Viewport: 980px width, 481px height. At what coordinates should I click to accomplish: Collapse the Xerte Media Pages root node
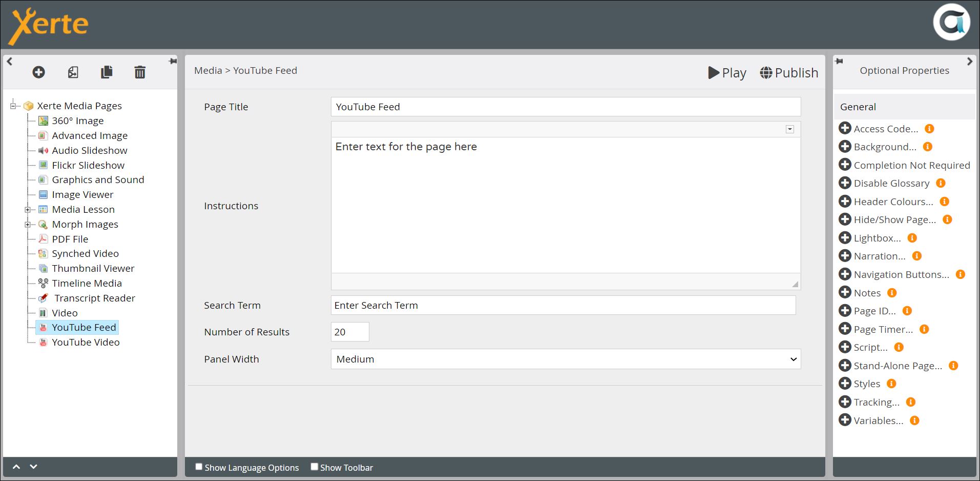(x=13, y=106)
